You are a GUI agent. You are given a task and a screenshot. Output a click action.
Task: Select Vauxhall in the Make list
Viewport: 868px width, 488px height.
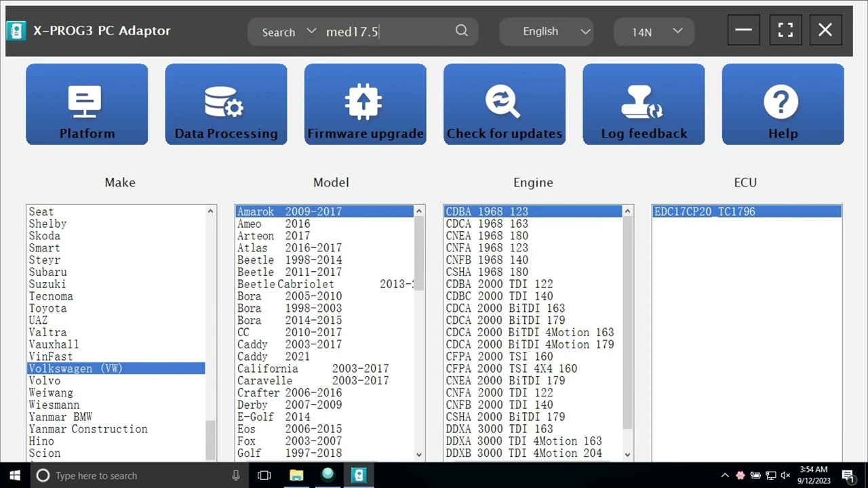coord(116,344)
